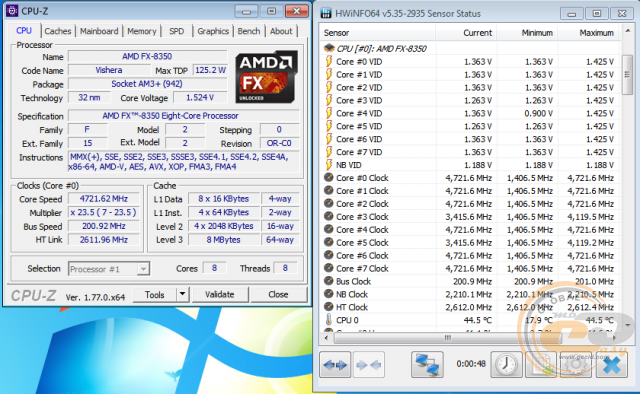The width and height of the screenshot is (640, 394).
Task: Select the CPU tab
Action: 24,31
